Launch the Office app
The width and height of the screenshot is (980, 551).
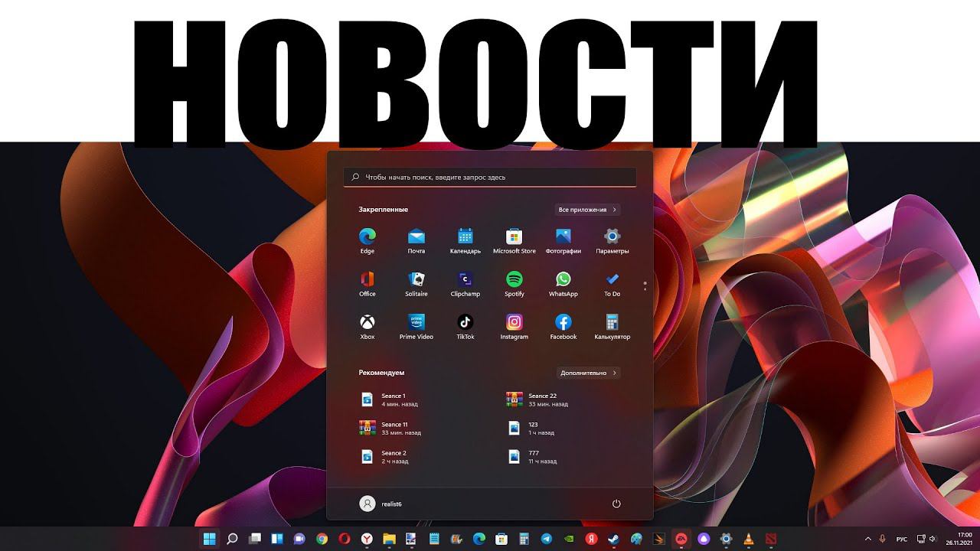(367, 283)
